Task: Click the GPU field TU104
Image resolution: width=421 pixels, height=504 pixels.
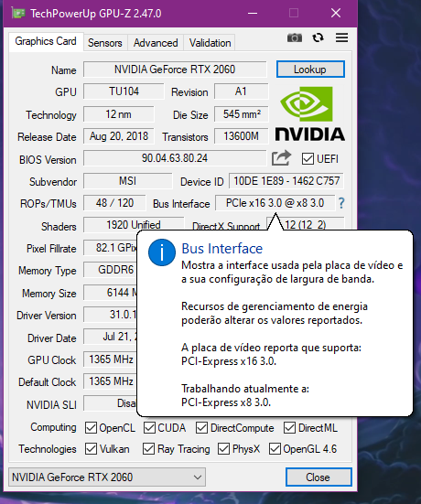Action: click(124, 91)
